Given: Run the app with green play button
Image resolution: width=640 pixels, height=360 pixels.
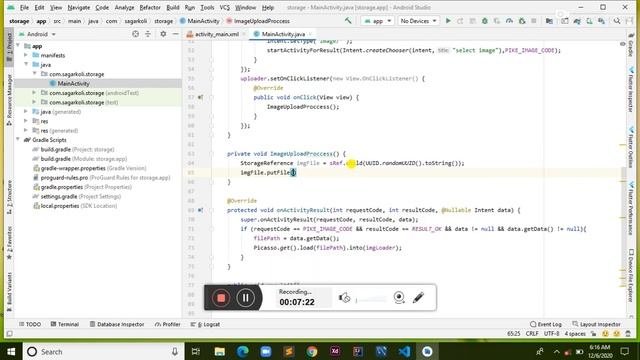Looking at the screenshot, I should tap(448, 21).
